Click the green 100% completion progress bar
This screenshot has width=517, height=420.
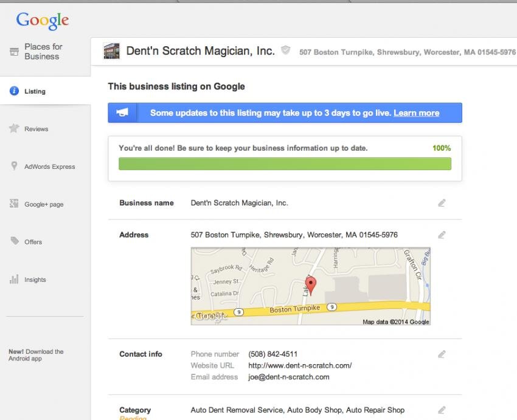click(285, 164)
